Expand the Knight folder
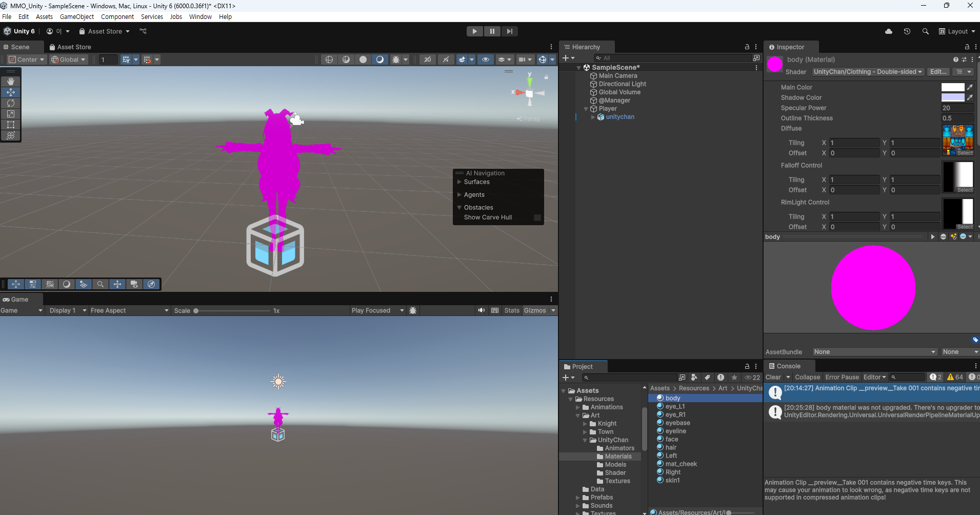 point(585,424)
